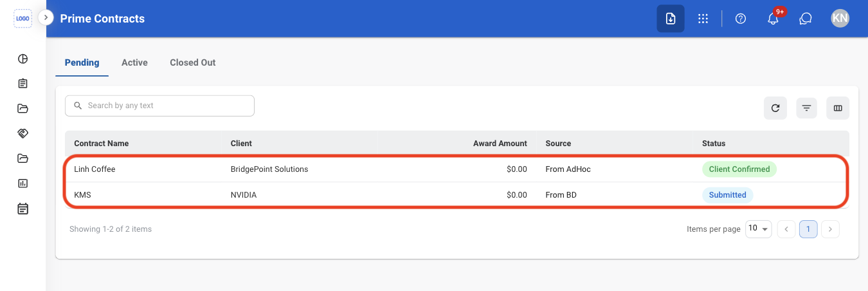Sort by Contract Name column header

pyautogui.click(x=102, y=144)
